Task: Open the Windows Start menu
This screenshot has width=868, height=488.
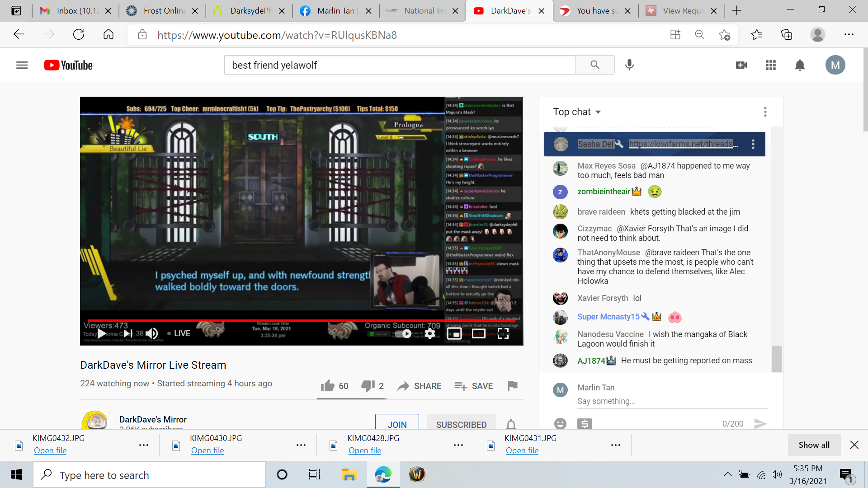Action: coord(16,474)
